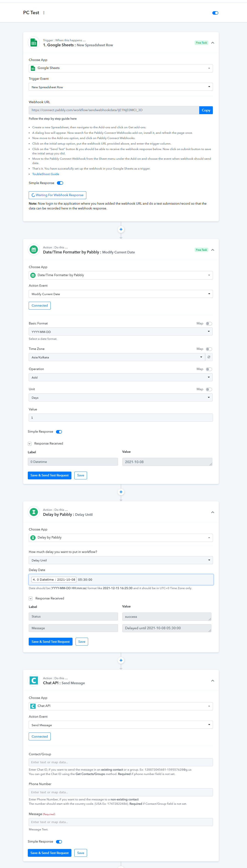Toggle Simple Response in Date/Time Formatter step
The height and width of the screenshot is (868, 247).
click(59, 432)
